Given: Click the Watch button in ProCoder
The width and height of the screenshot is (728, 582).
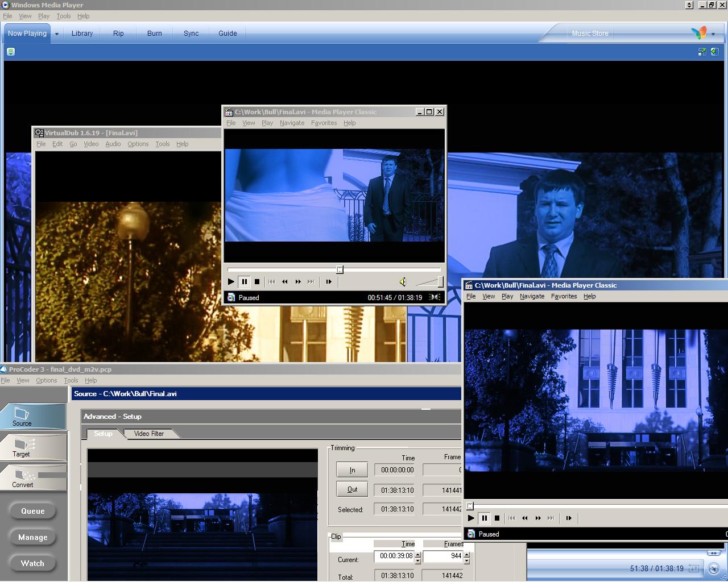Looking at the screenshot, I should (33, 563).
